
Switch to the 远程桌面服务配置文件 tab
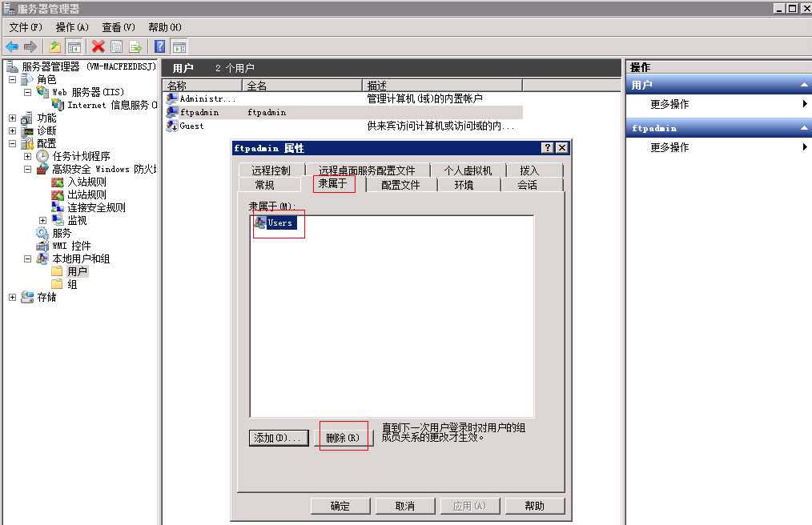[367, 170]
